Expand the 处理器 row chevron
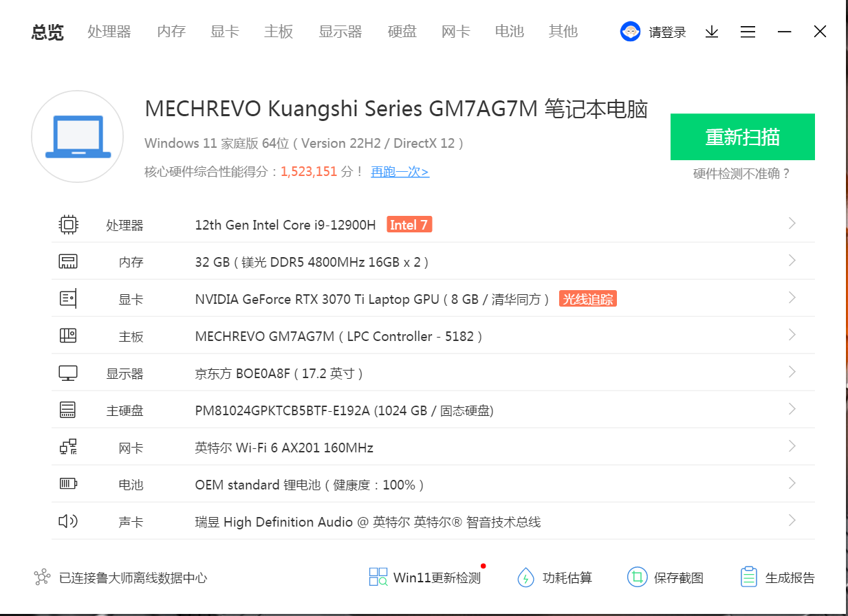848x616 pixels. tap(792, 223)
